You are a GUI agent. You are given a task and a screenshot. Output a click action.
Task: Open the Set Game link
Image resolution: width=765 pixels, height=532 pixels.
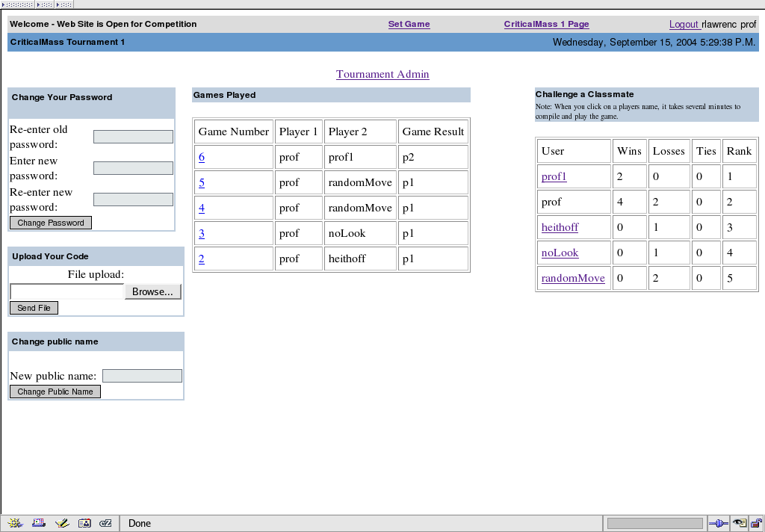pos(409,24)
